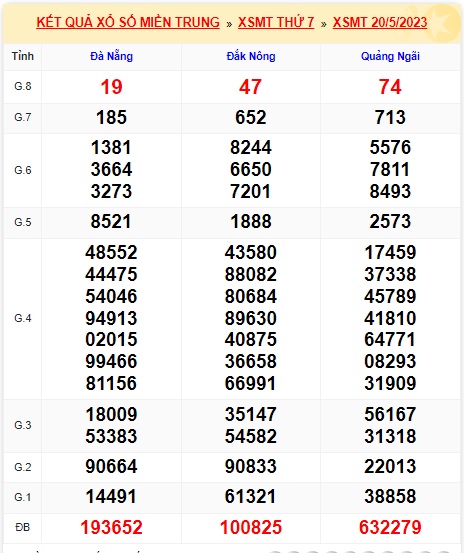Image resolution: width=464 pixels, height=553 pixels.
Task: Click the Tỉnh column header cell
Action: point(23,56)
